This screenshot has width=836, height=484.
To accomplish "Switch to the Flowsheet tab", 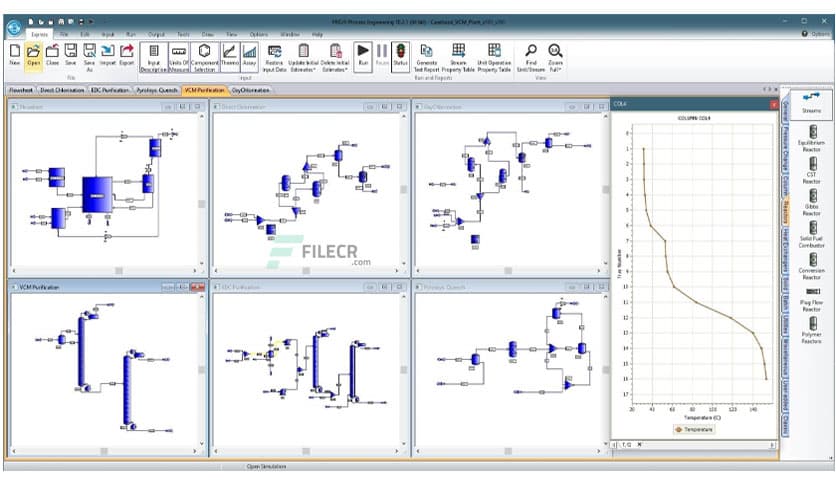I will (x=21, y=90).
